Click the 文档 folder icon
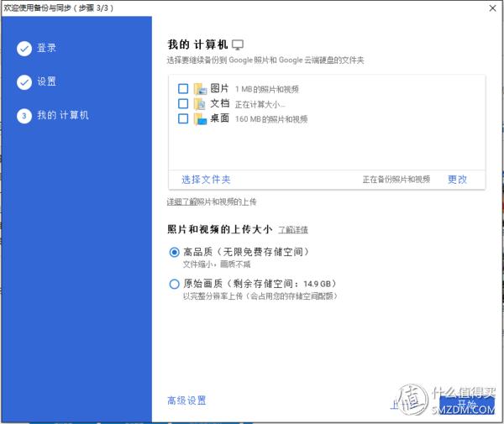Viewport: 504px width, 424px height. [200, 104]
